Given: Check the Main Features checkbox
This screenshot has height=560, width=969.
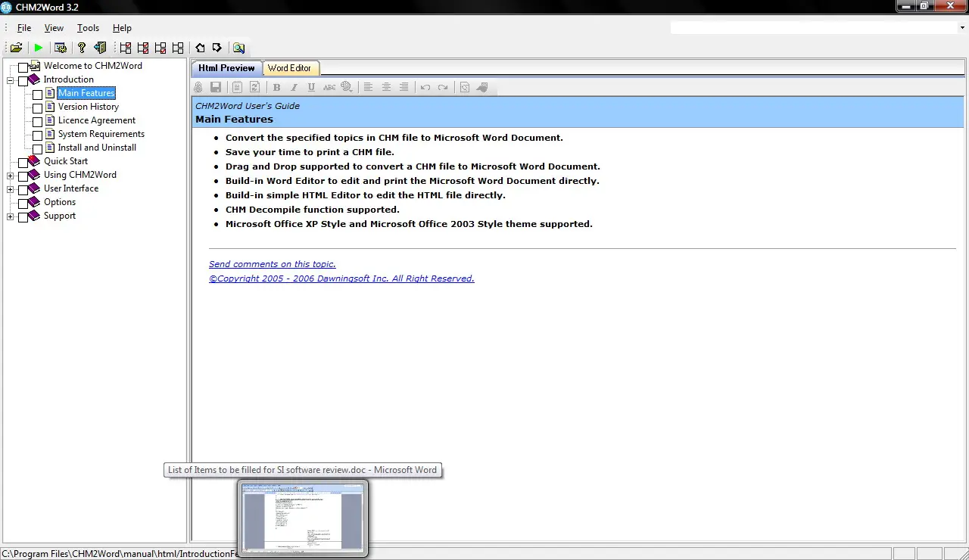Looking at the screenshot, I should pyautogui.click(x=37, y=95).
